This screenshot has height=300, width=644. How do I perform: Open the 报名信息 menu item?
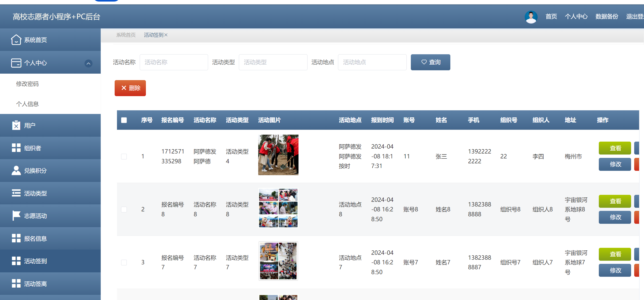coord(50,239)
